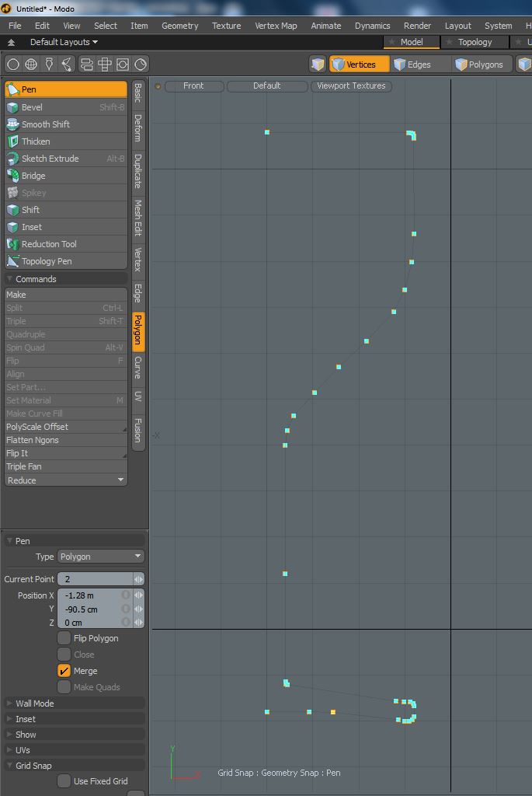This screenshot has height=796, width=532.
Task: Switch to the Topology layout tab
Action: pos(475,42)
